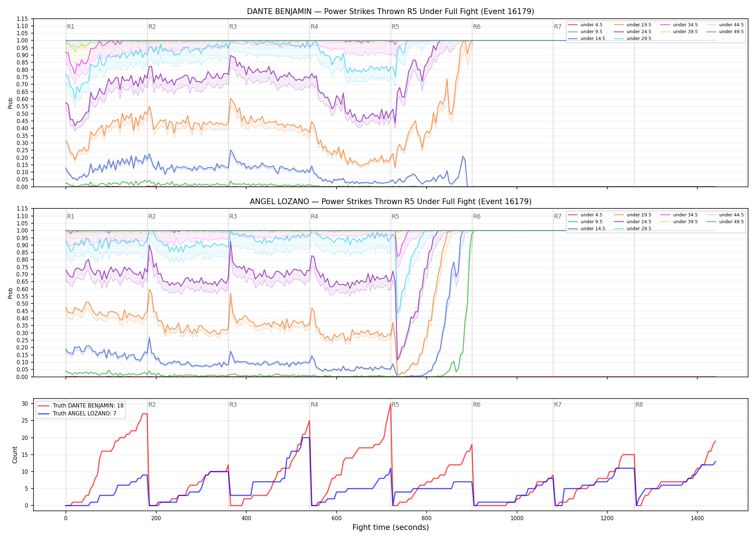Click the '1000' x-axis tick label

point(517,518)
